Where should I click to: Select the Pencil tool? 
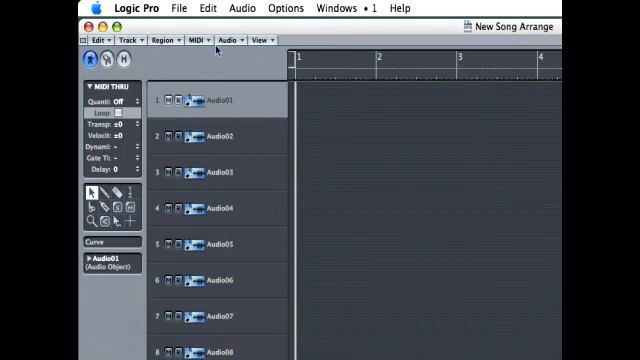coord(104,193)
